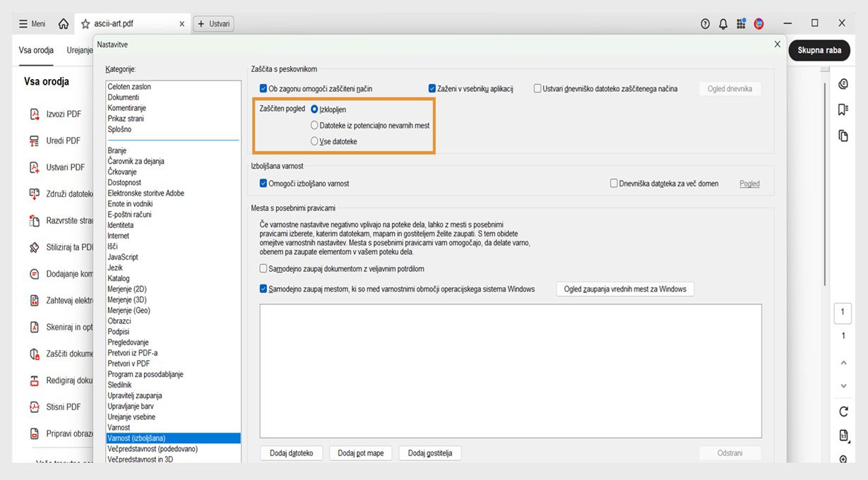Open the page thumbnails icon in right rail

click(843, 135)
